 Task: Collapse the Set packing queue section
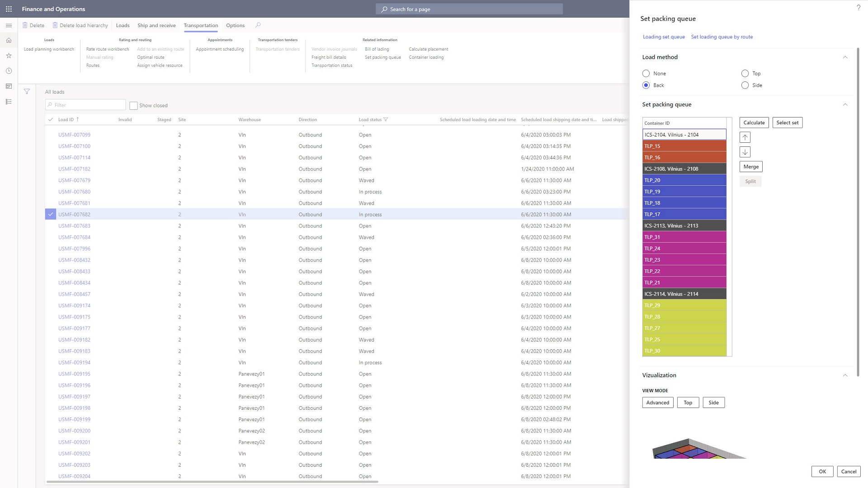844,105
